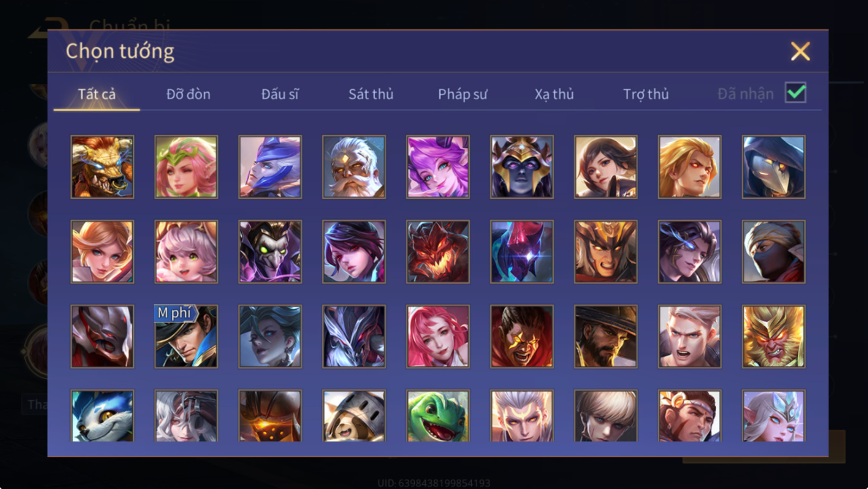Select the Tất cả tab
Viewport: 868px width, 489px height.
click(x=97, y=94)
